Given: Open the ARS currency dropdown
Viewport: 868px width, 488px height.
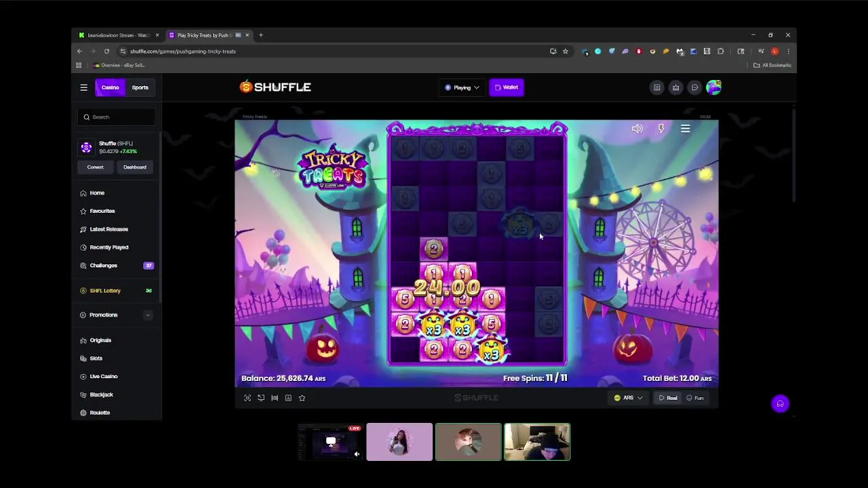Looking at the screenshot, I should [628, 398].
